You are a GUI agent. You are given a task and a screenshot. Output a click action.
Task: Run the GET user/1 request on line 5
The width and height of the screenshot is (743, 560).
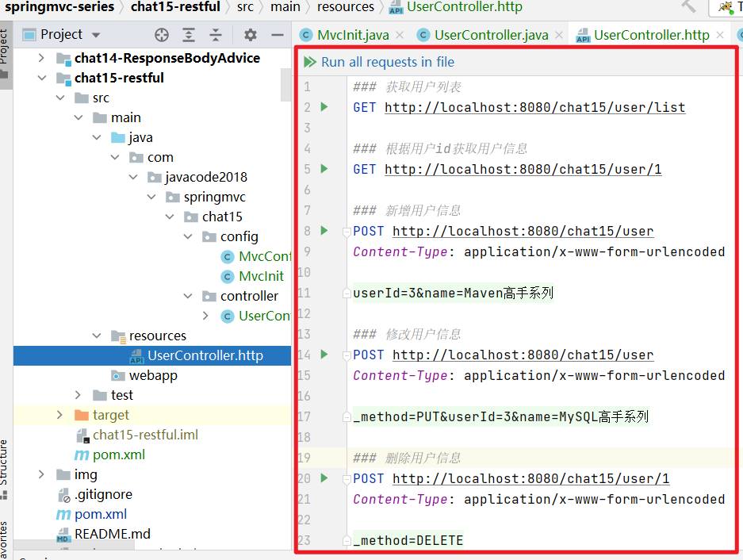[324, 168]
